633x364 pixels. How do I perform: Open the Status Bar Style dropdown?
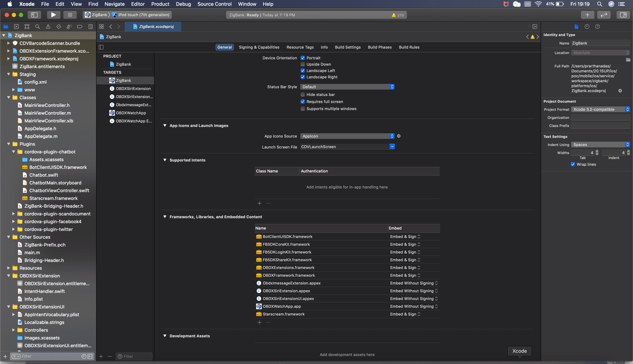[347, 87]
